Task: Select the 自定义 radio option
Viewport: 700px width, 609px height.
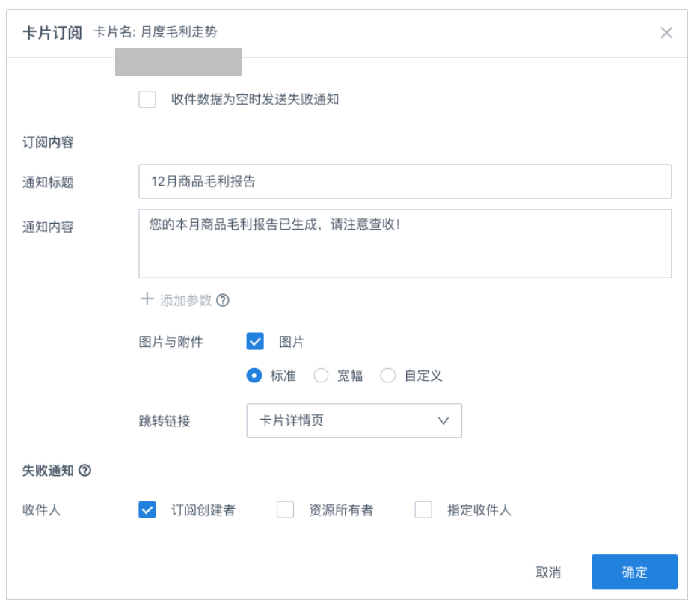Action: pyautogui.click(x=387, y=376)
